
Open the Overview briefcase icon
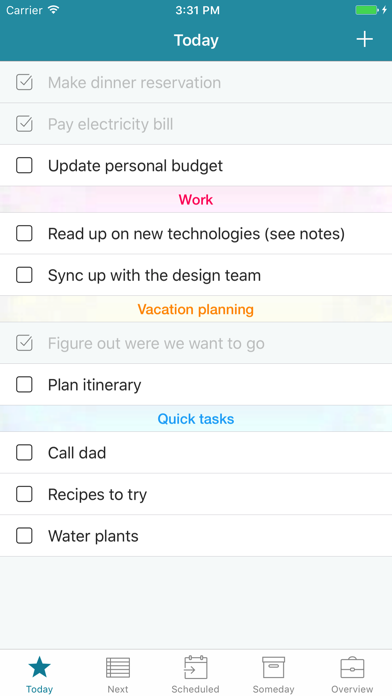[352, 668]
